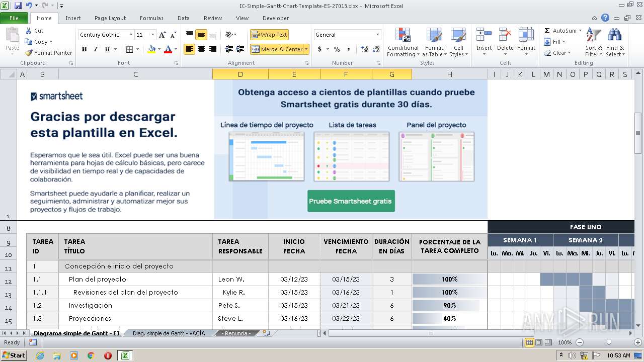The width and height of the screenshot is (644, 362).
Task: Click Decrease Indent icon
Action: point(229,49)
